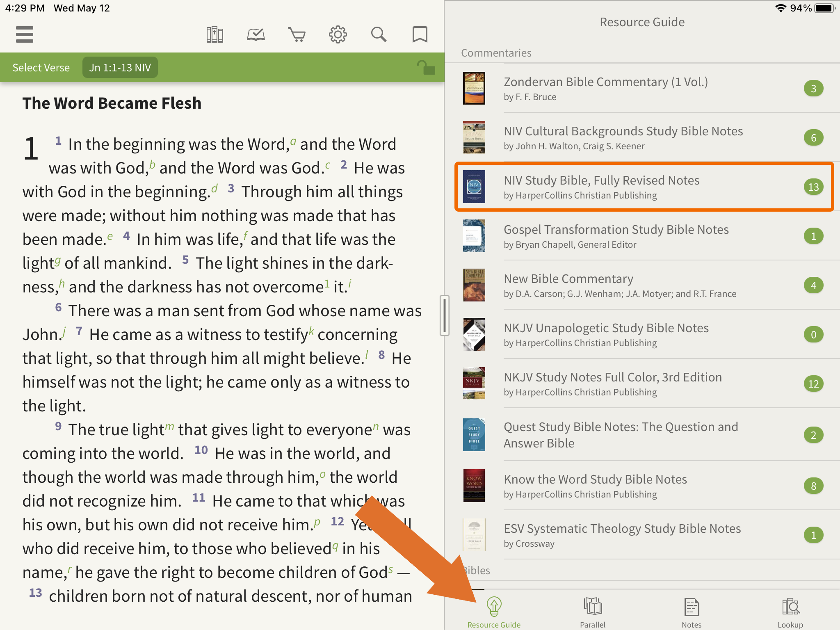Tap the 13 badge for NIV Study Bible
The width and height of the screenshot is (840, 630).
813,187
